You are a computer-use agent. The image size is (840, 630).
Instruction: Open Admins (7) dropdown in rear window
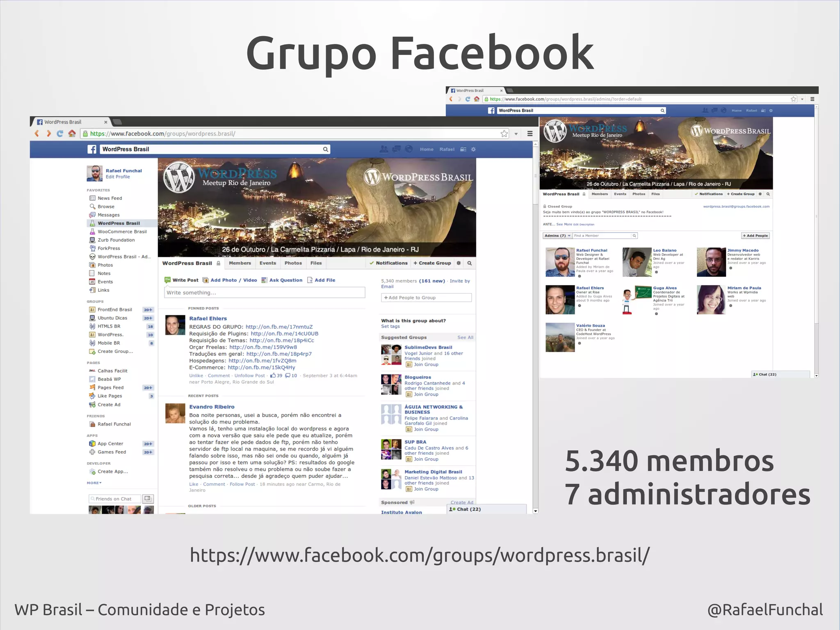(557, 236)
